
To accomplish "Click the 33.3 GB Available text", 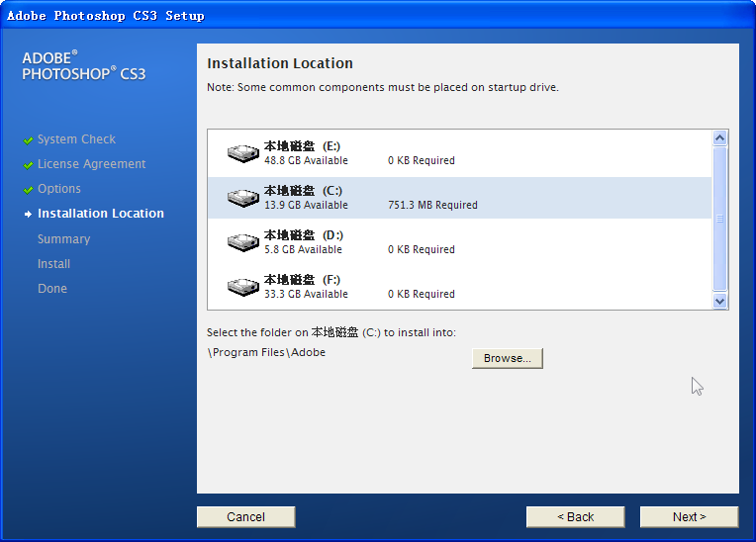I will [306, 294].
